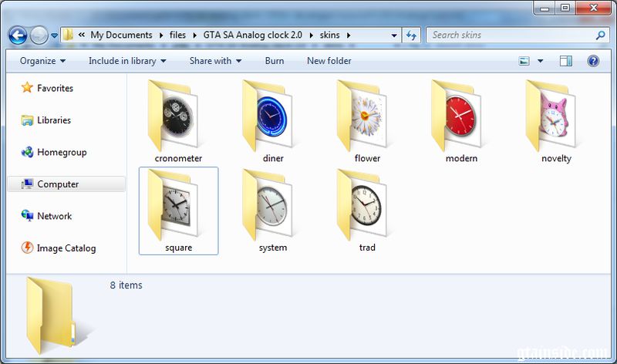
Task: Navigate to GTA SA Analog clock 2.0 breadcrumb
Action: pos(253,35)
